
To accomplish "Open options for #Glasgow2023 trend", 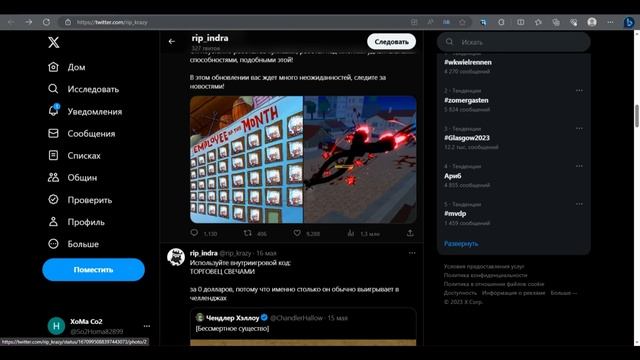I will click(579, 129).
